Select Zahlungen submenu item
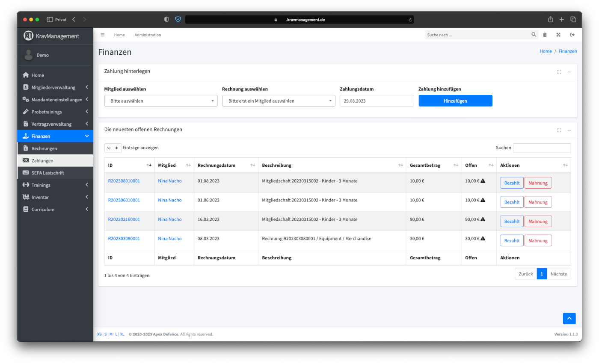The height and width of the screenshot is (364, 599). [56, 160]
